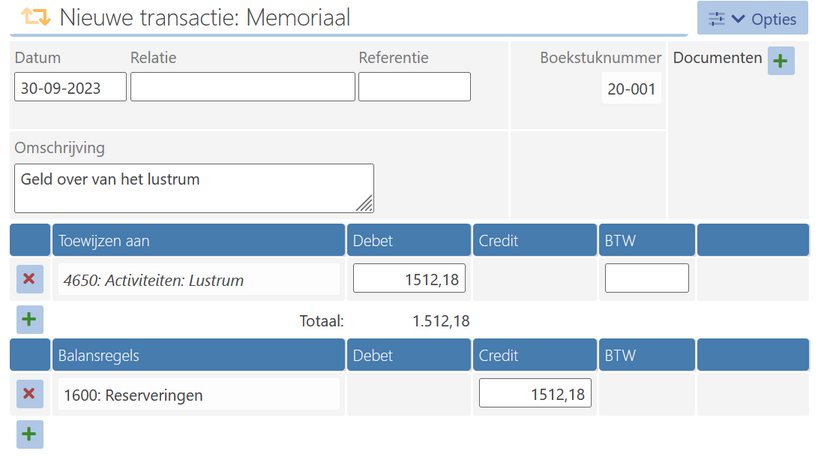The width and height of the screenshot is (821, 457).
Task: Choose the account 4650: Activiteiten: Lustrum
Action: click(x=199, y=280)
